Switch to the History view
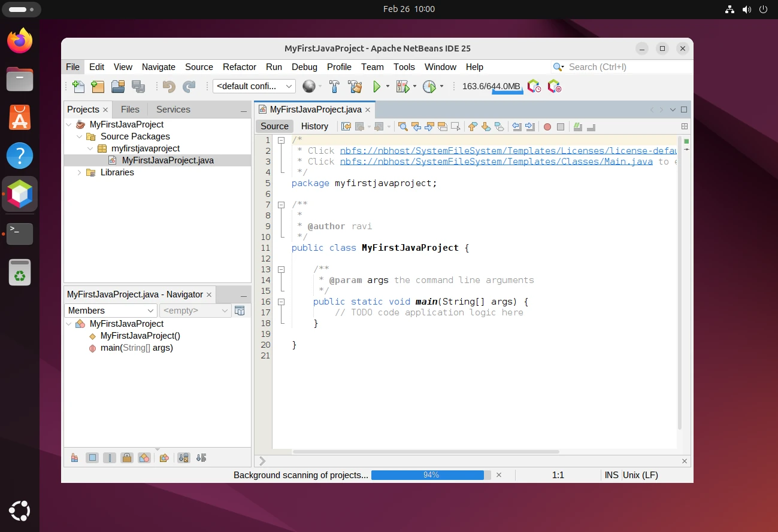Viewport: 778px width, 532px height. pyautogui.click(x=314, y=126)
